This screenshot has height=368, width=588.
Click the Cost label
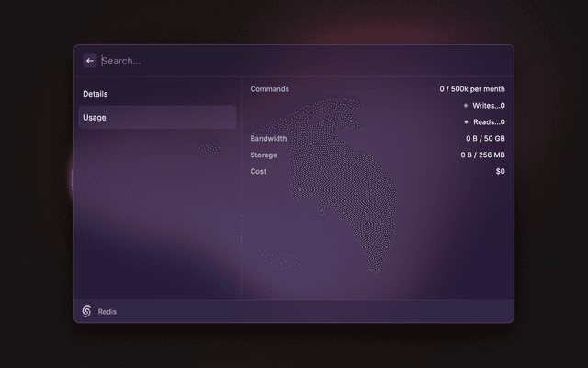pos(258,172)
